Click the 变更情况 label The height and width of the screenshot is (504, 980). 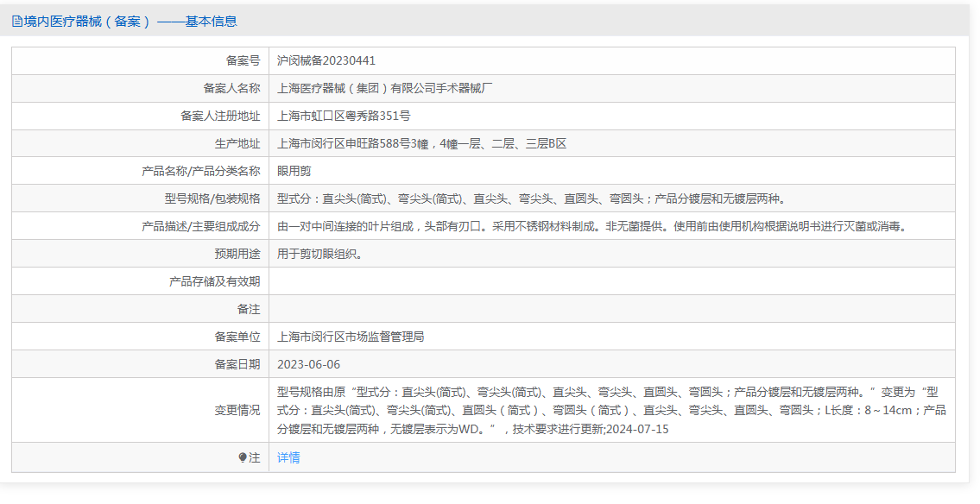(x=237, y=410)
